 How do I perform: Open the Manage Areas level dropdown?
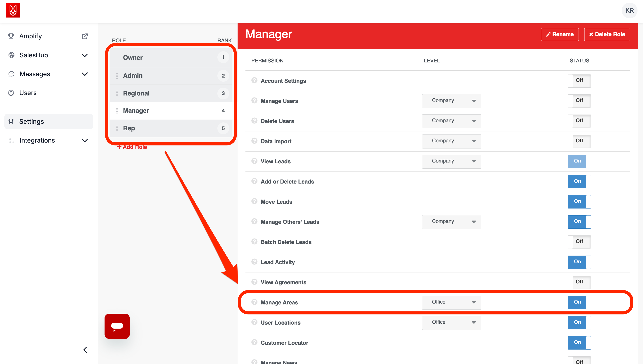pyautogui.click(x=451, y=302)
